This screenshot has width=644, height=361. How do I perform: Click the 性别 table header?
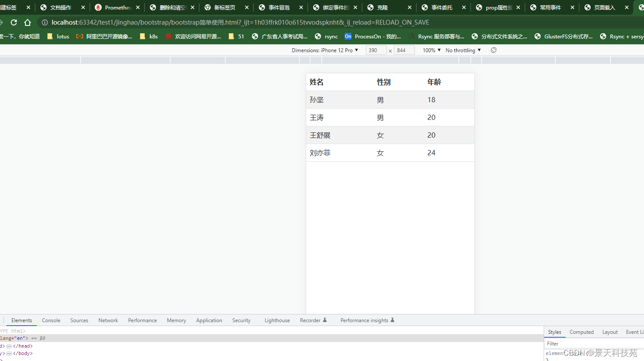(384, 82)
